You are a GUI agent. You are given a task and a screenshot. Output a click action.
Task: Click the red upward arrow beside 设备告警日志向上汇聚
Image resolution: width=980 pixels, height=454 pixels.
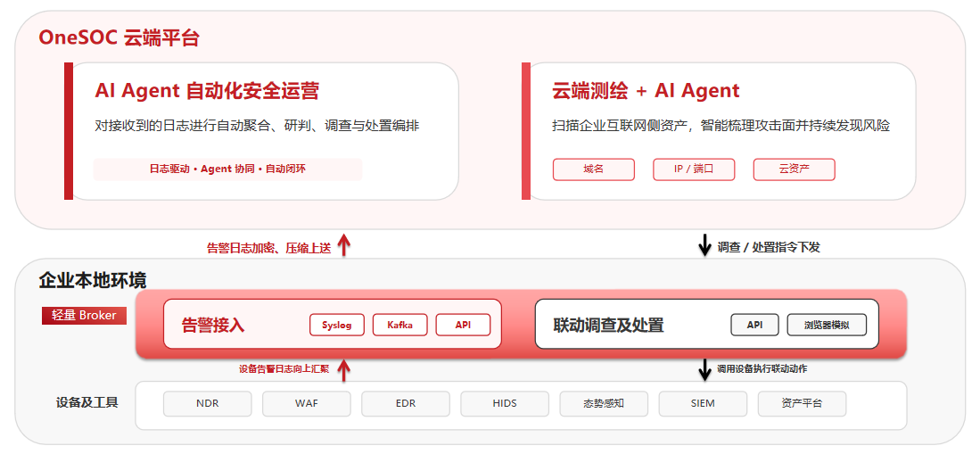[343, 369]
